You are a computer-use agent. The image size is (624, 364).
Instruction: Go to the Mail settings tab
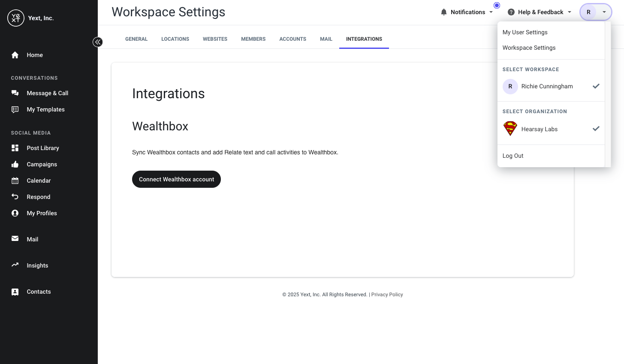point(326,39)
